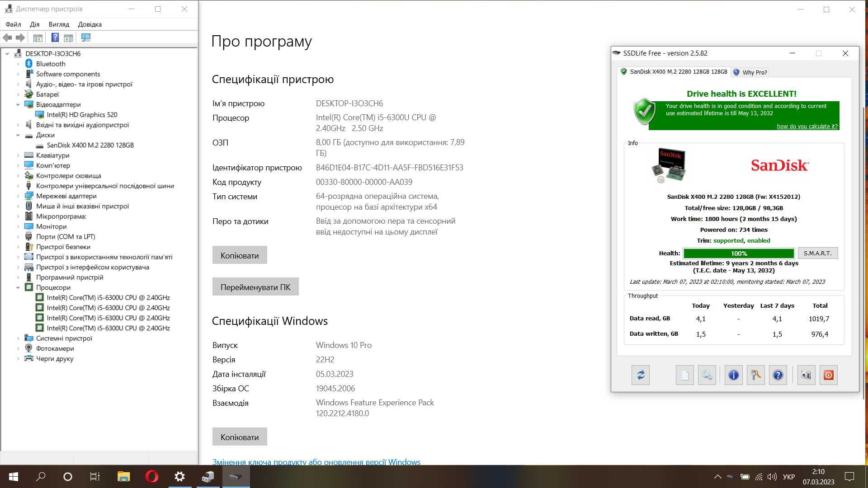Click the Windows Start button
Viewport: 868px width, 488px height.
pyautogui.click(x=14, y=477)
